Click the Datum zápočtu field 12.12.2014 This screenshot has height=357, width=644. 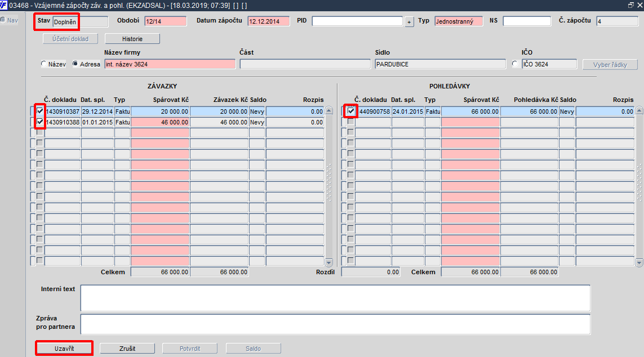coord(269,21)
